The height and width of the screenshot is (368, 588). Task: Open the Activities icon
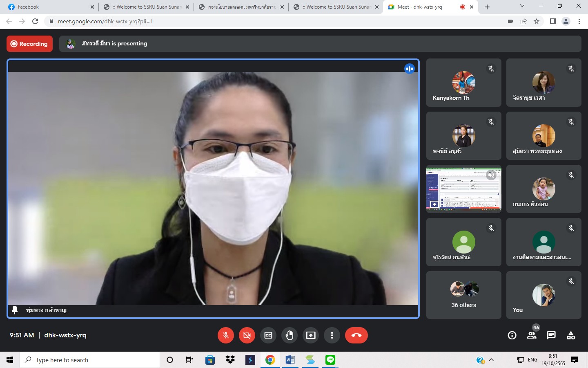[571, 335]
